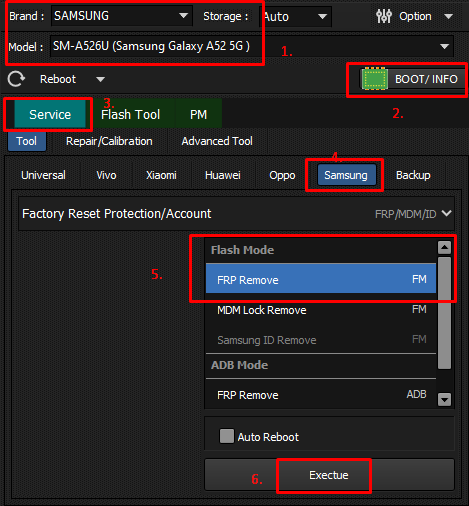Viewport: 469px width, 506px height.
Task: Select the Tool sub-tab
Action: pos(27,141)
